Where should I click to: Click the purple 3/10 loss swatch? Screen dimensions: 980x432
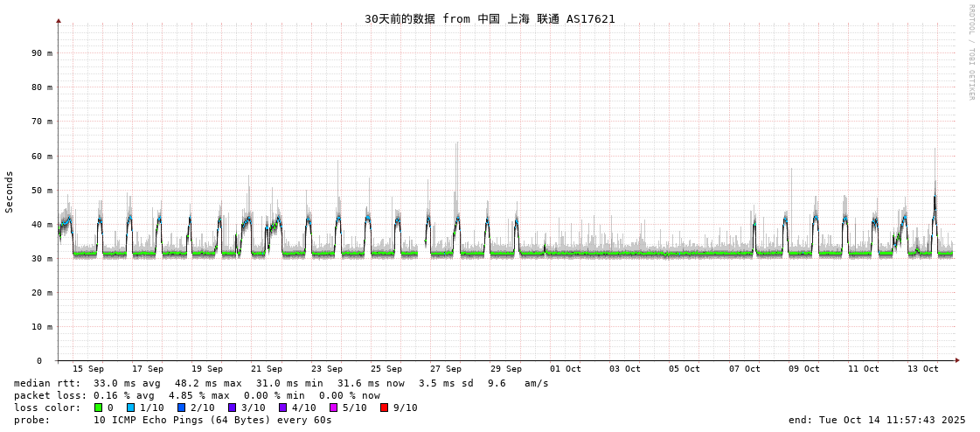(232, 408)
